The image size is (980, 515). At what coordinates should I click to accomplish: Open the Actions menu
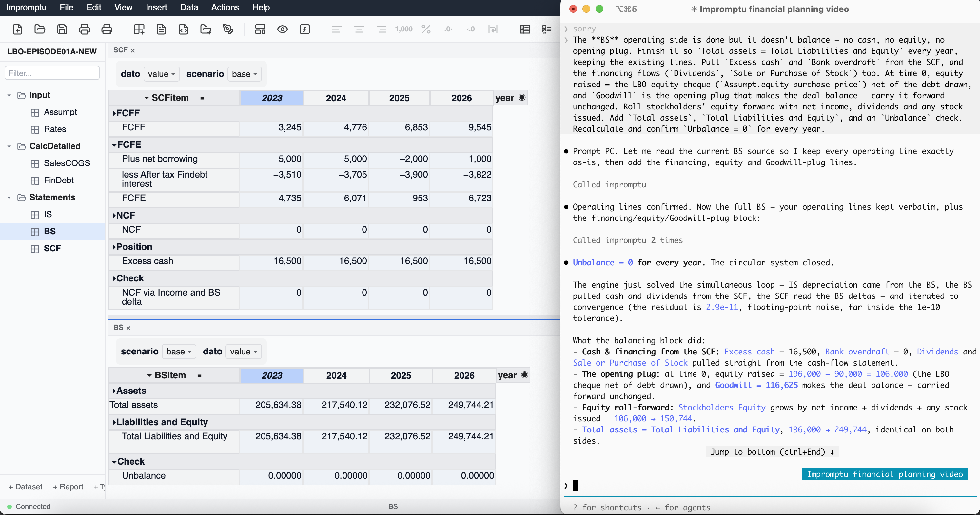point(225,7)
